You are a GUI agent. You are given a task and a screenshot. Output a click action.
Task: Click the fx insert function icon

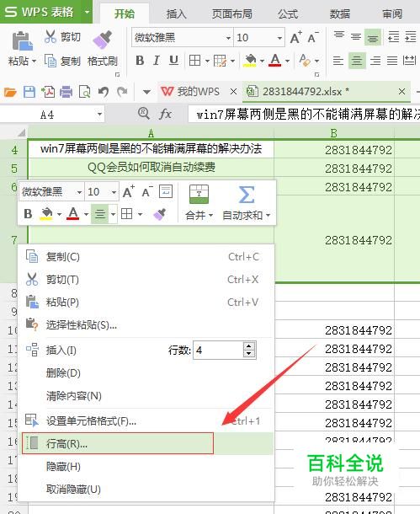coord(165,115)
